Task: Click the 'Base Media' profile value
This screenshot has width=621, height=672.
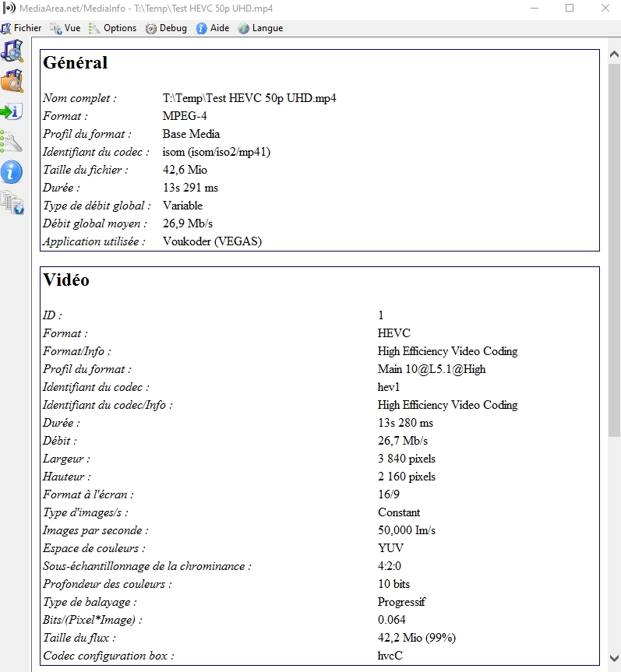Action: click(191, 134)
